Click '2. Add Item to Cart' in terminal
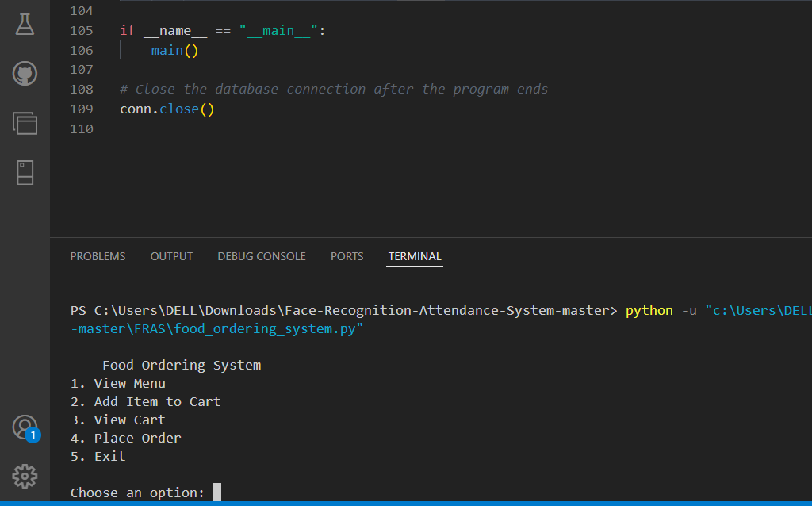812x506 pixels. point(146,402)
